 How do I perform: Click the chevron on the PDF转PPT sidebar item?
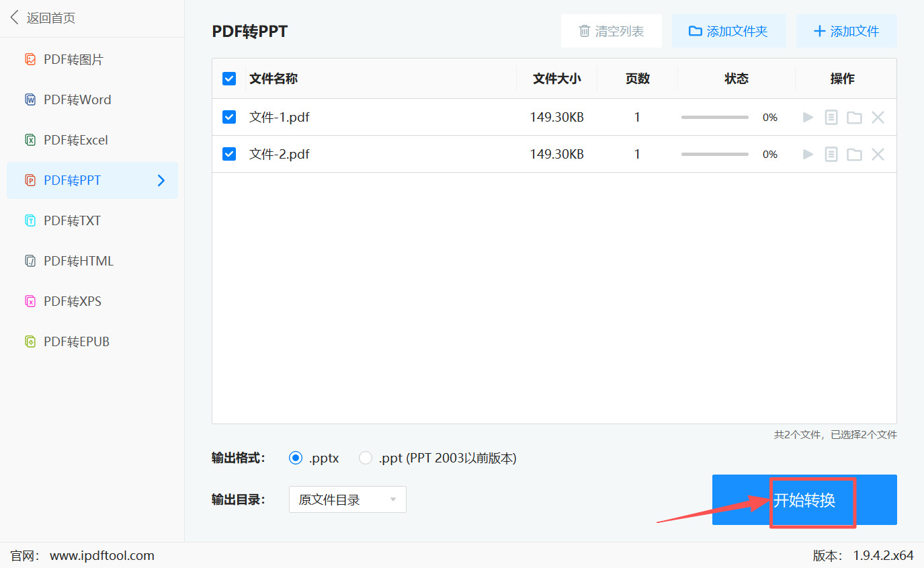click(161, 180)
